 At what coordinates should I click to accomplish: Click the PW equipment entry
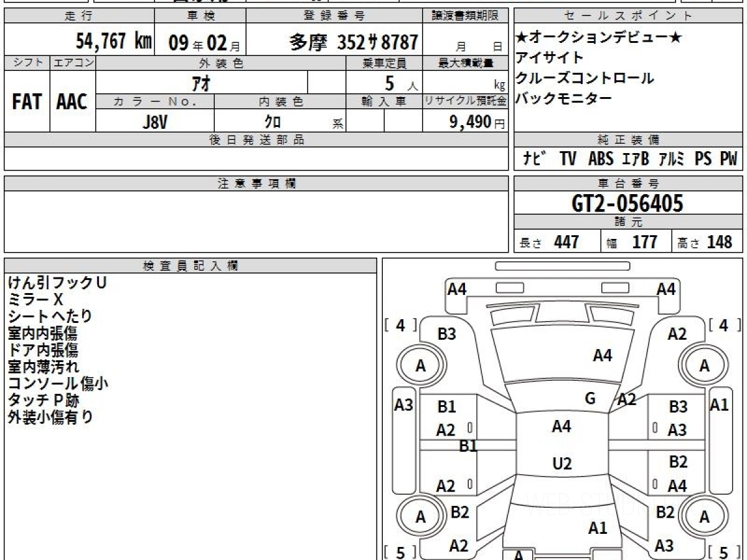point(728,159)
